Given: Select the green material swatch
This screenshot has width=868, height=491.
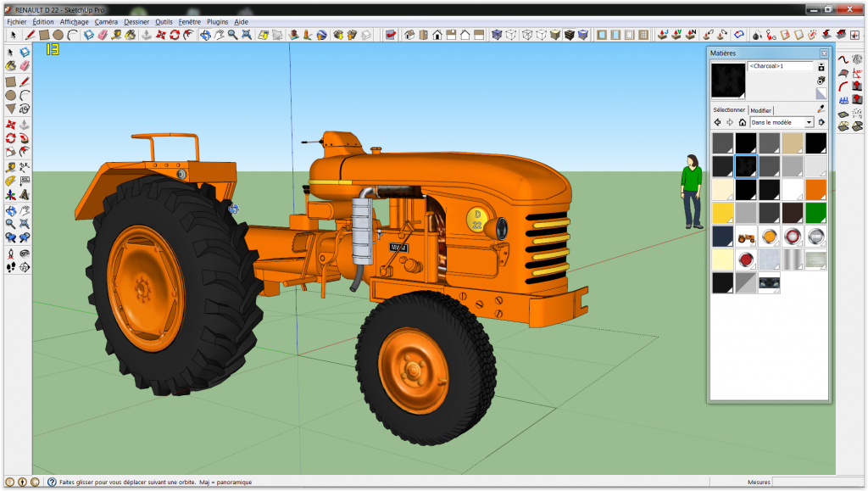Looking at the screenshot, I should pos(815,213).
